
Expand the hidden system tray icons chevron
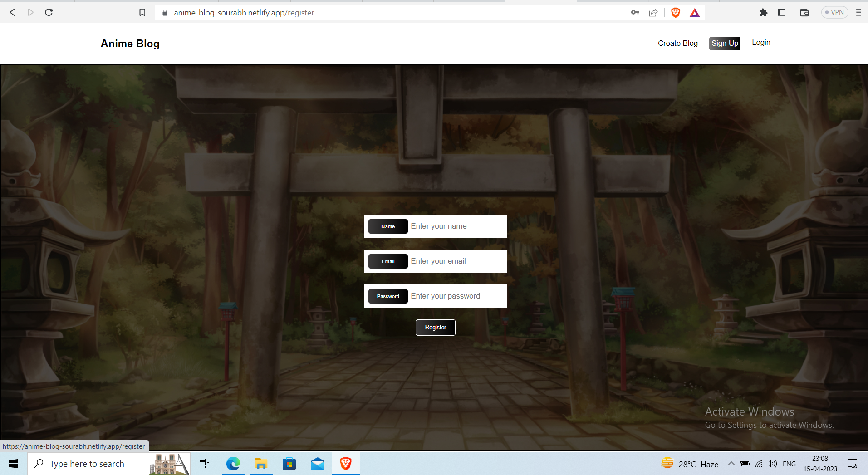click(x=731, y=464)
